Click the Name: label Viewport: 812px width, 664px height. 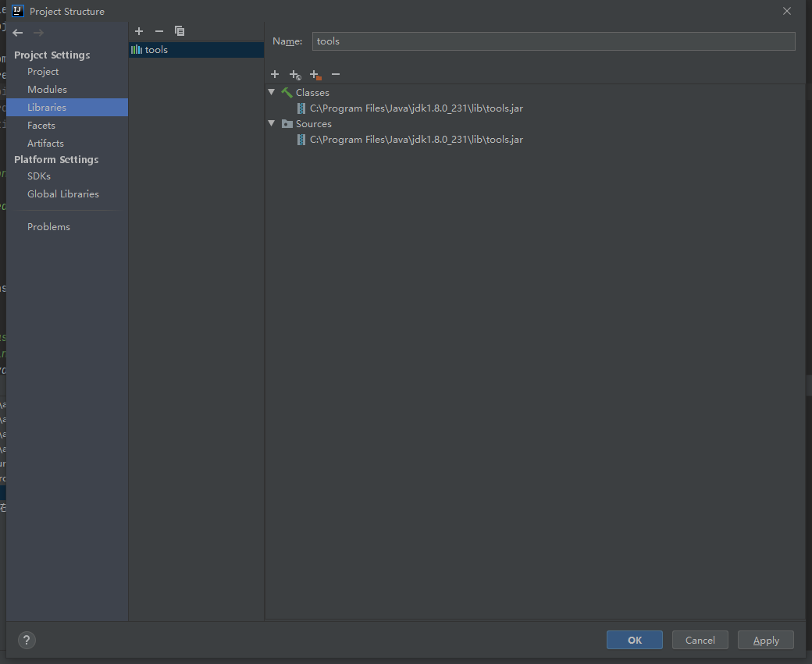[287, 41]
